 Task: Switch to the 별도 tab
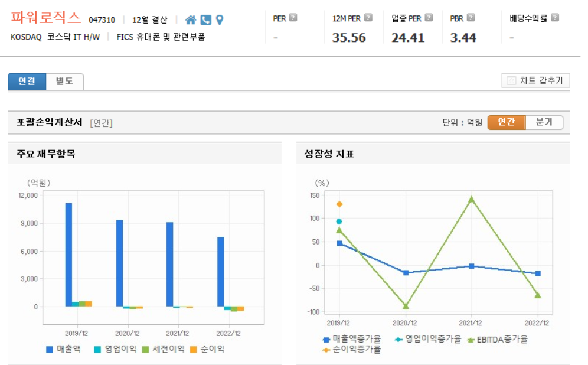[x=65, y=82]
